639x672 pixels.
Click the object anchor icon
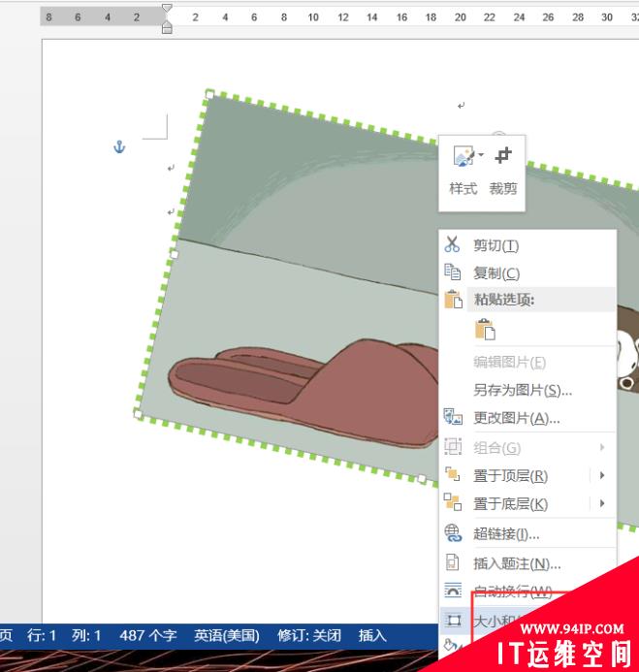point(119,147)
